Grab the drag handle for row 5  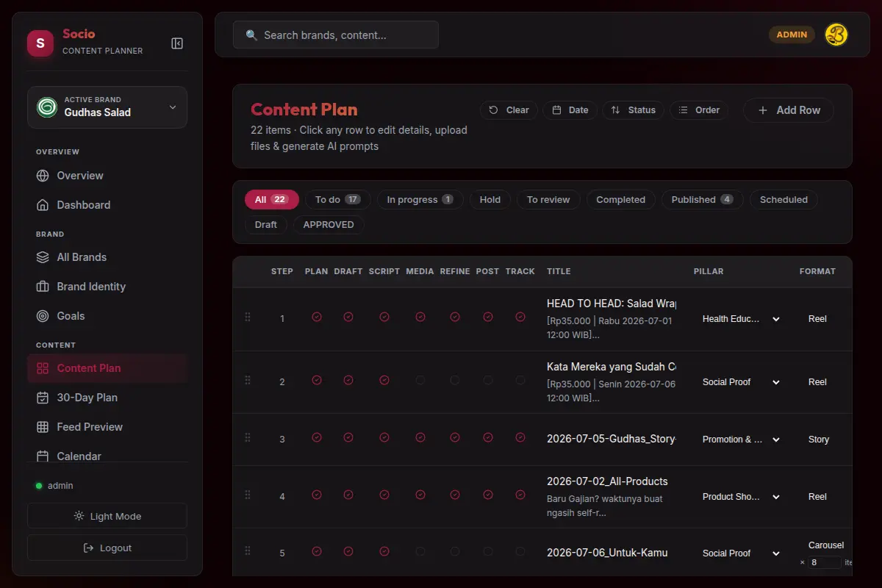[248, 551]
